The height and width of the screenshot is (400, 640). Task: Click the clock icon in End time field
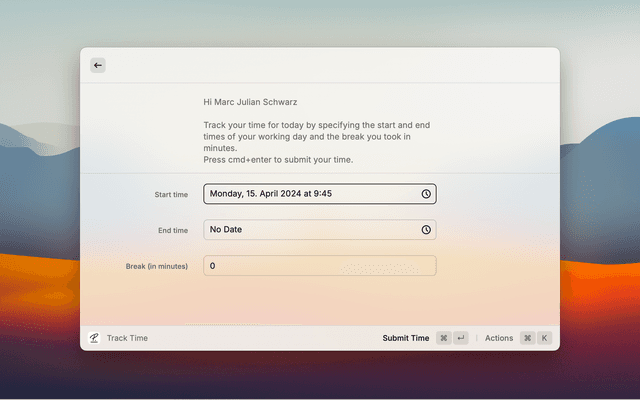point(426,230)
